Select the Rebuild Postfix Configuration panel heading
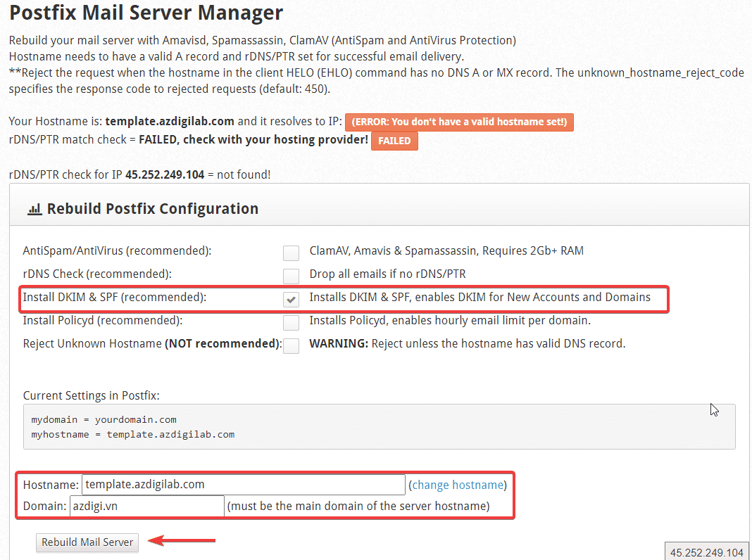The image size is (752, 560). point(152,209)
